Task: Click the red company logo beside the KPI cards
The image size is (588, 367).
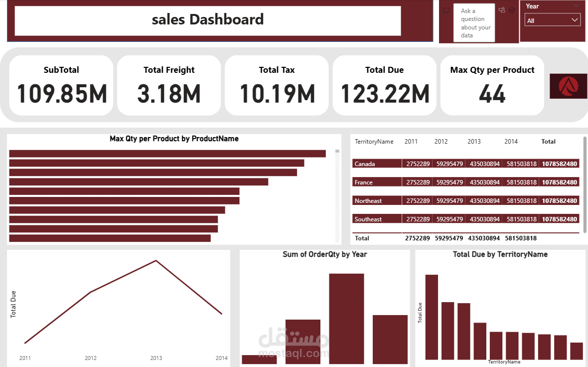Action: click(568, 86)
